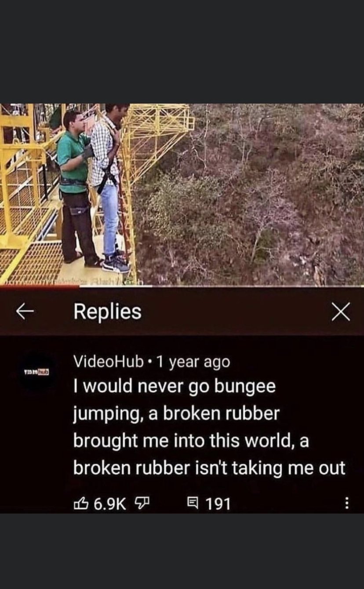Tap the Replies header title
364x589 pixels.
point(108,312)
